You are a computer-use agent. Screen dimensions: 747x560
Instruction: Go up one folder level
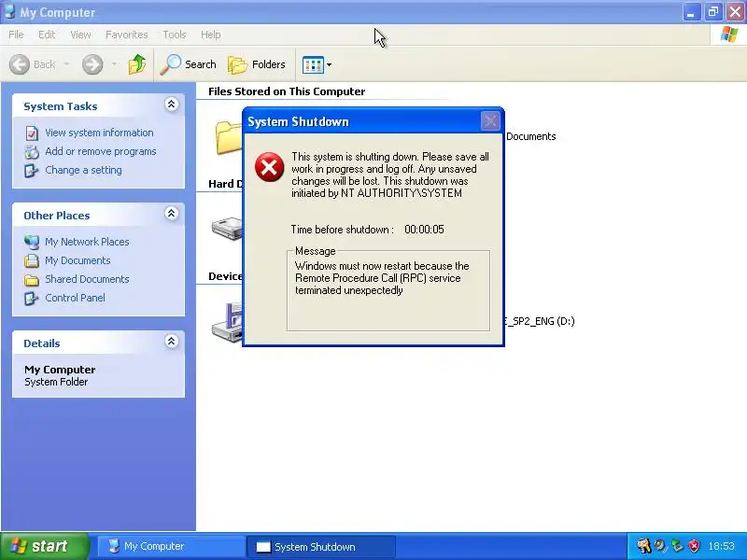coord(137,64)
